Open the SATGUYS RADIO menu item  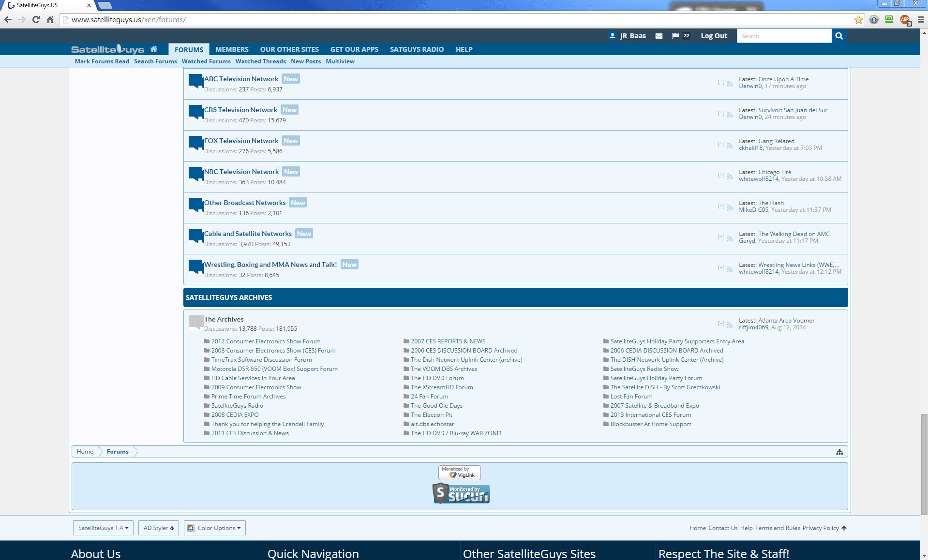(417, 49)
